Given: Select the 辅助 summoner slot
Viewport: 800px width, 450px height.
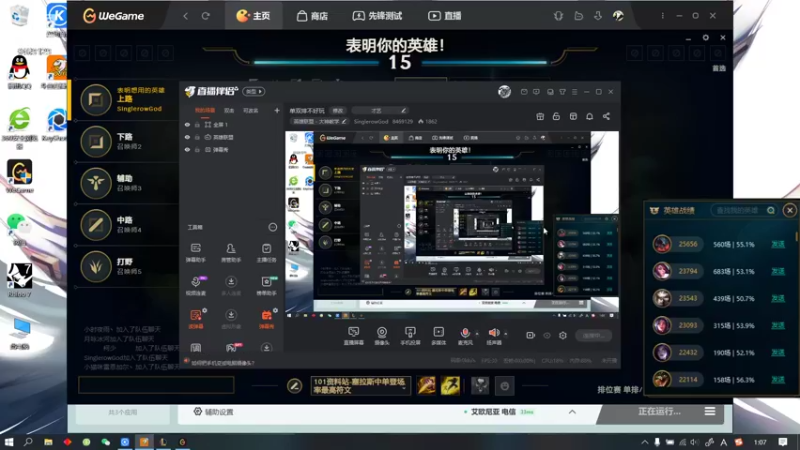Looking at the screenshot, I should pyautogui.click(x=124, y=183).
